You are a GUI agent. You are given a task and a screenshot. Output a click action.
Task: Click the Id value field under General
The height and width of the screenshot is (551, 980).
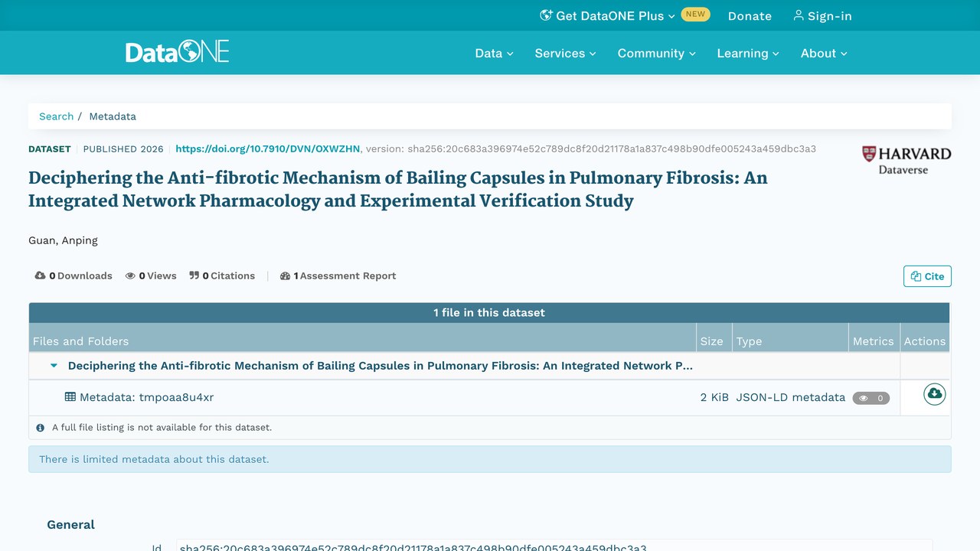[x=554, y=546]
